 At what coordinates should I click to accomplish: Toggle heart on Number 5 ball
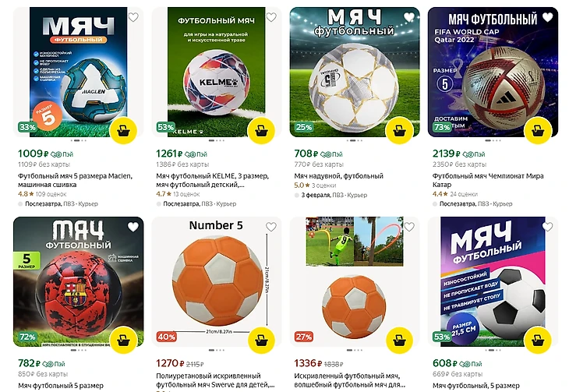[x=271, y=227]
